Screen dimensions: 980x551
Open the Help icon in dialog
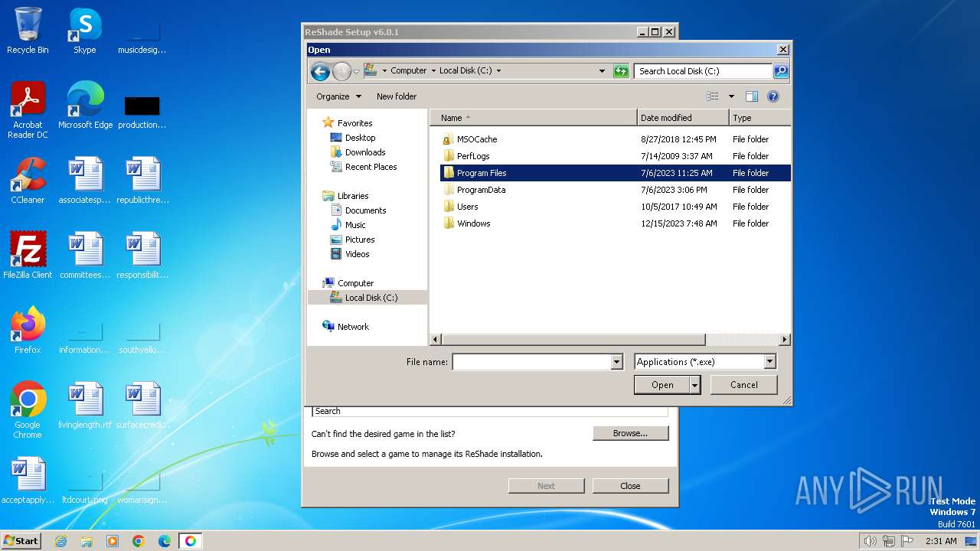(x=773, y=96)
